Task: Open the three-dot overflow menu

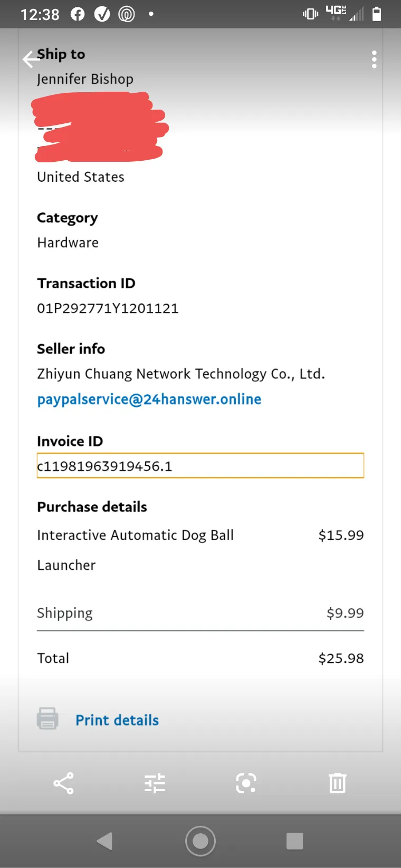Action: pyautogui.click(x=374, y=60)
